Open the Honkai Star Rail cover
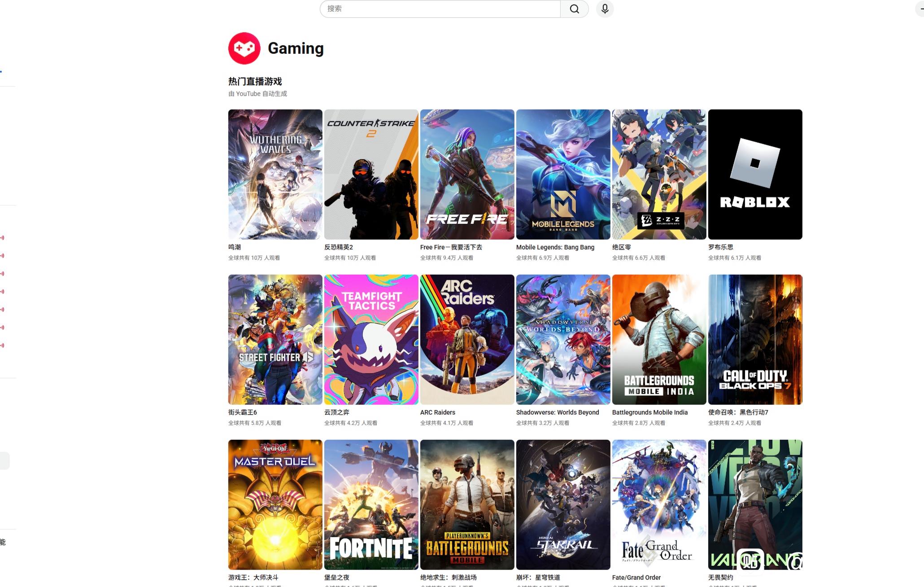The height and width of the screenshot is (587, 924). click(x=563, y=504)
